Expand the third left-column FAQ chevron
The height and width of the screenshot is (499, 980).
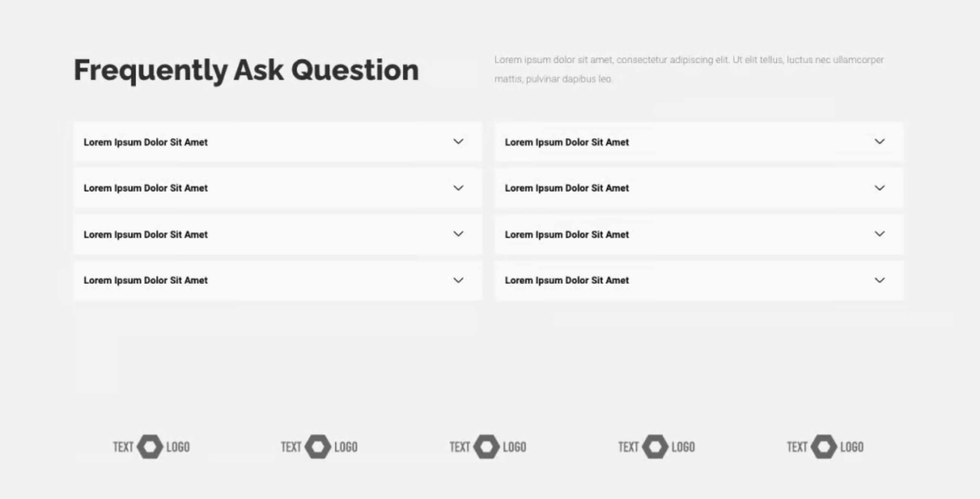(458, 234)
